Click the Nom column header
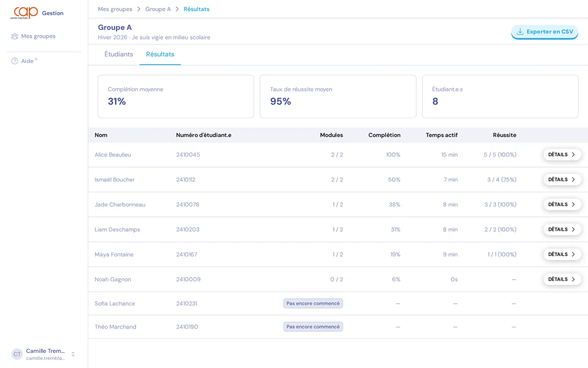588x368 pixels. 101,135
